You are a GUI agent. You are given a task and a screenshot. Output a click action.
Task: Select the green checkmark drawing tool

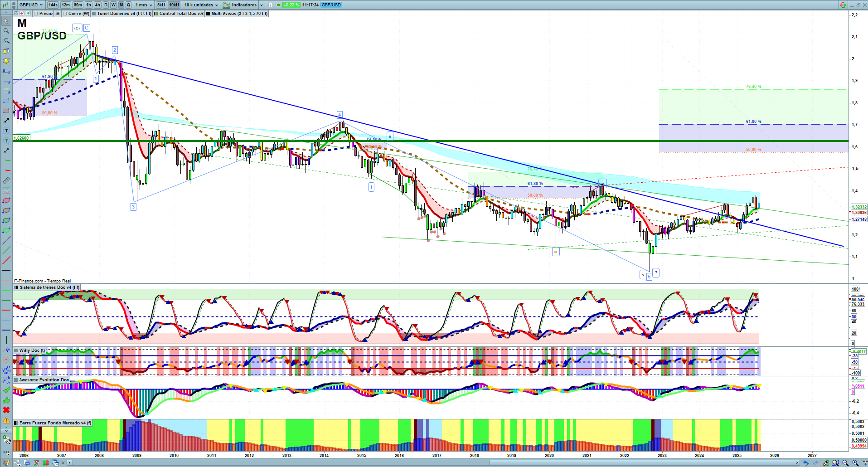tap(6, 390)
